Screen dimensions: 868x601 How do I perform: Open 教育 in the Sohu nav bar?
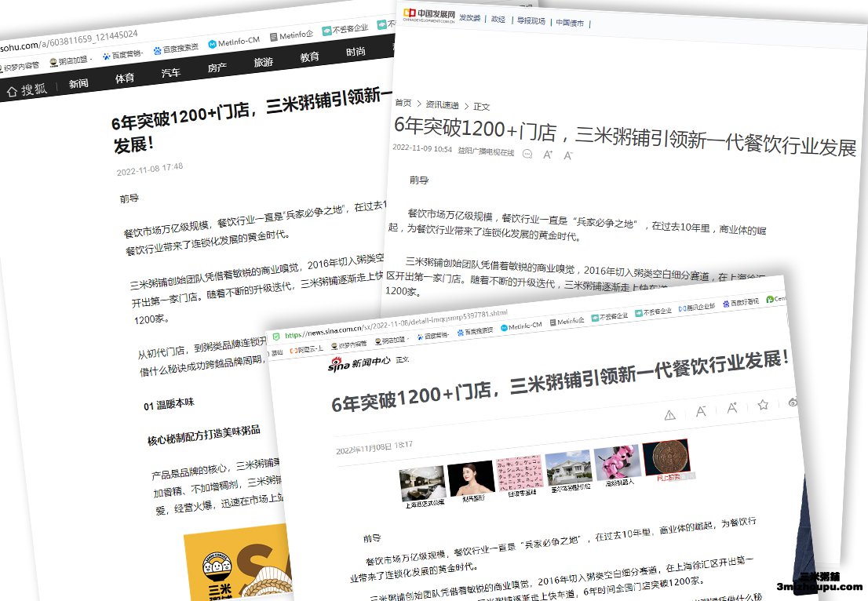tap(309, 56)
